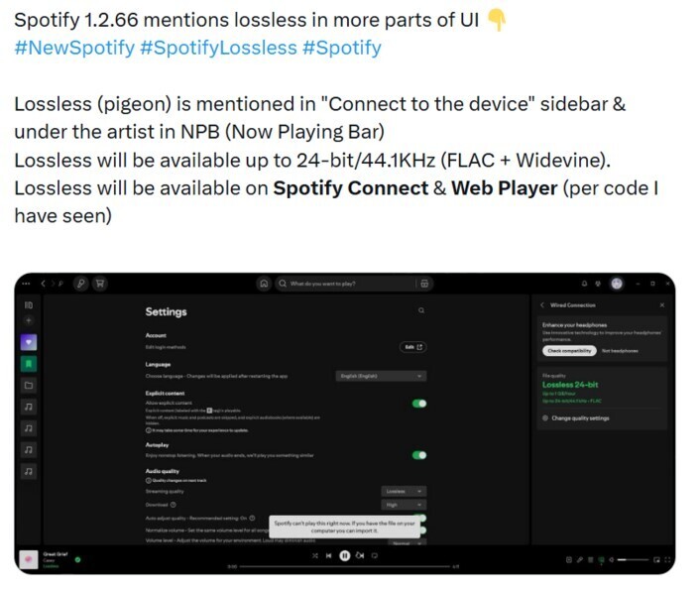Open the English language dropdown
This screenshot has height=589, width=700.
tap(381, 376)
